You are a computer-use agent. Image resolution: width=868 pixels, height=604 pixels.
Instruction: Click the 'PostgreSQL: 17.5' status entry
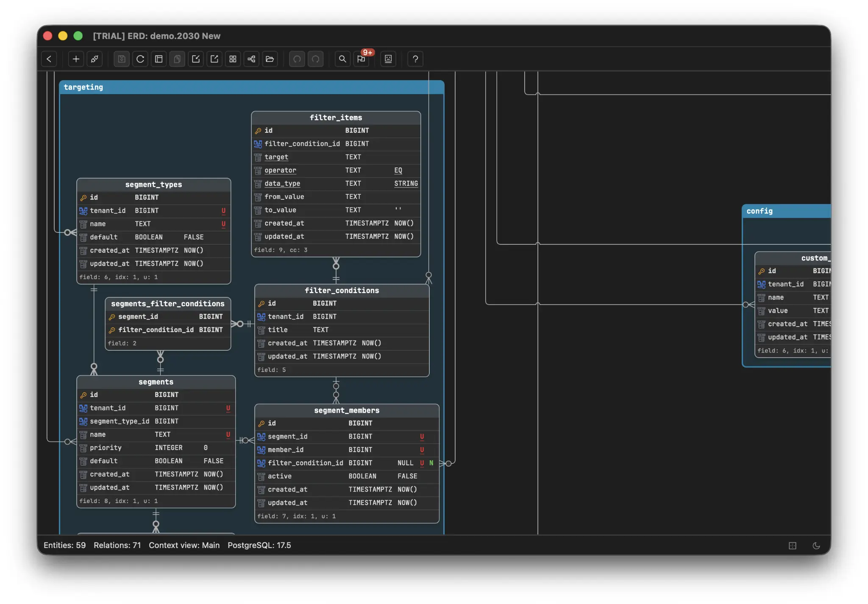click(259, 545)
